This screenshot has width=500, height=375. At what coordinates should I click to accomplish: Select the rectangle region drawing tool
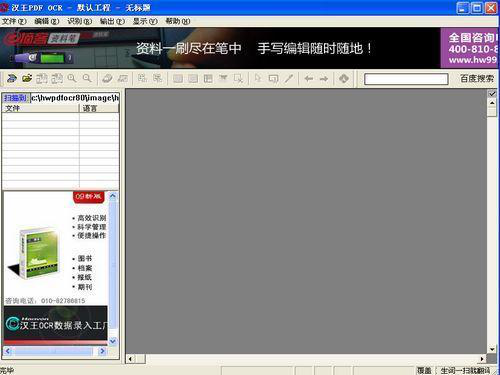click(273, 79)
